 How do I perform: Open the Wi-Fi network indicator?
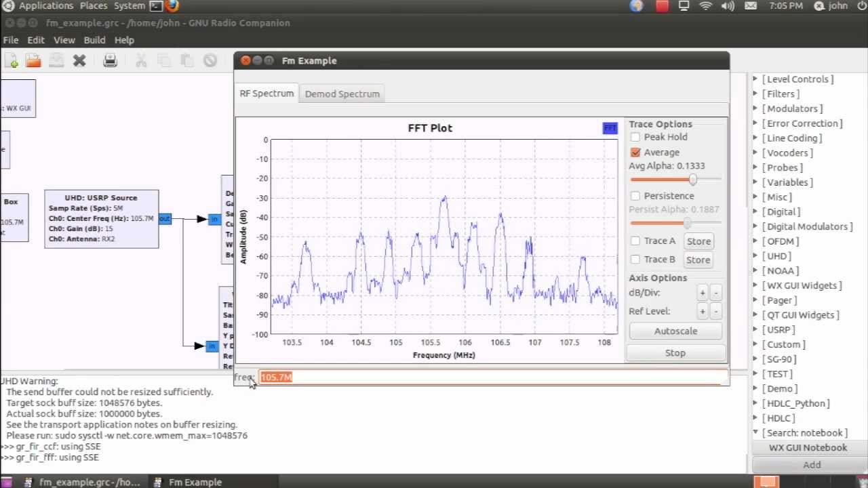706,6
